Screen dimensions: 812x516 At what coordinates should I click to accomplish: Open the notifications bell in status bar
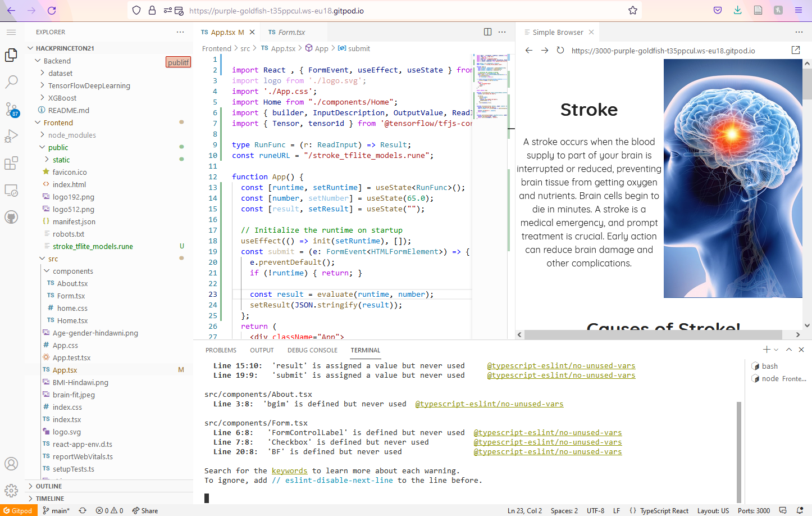pyautogui.click(x=800, y=510)
